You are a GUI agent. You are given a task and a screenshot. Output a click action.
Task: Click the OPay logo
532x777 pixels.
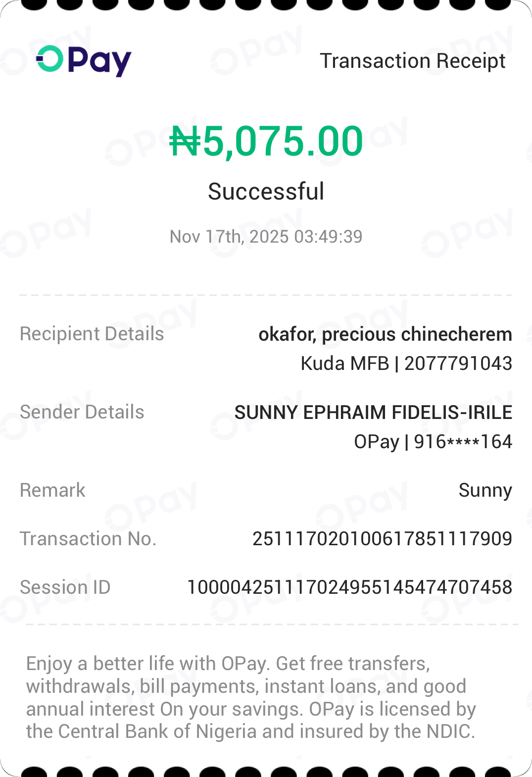(84, 60)
